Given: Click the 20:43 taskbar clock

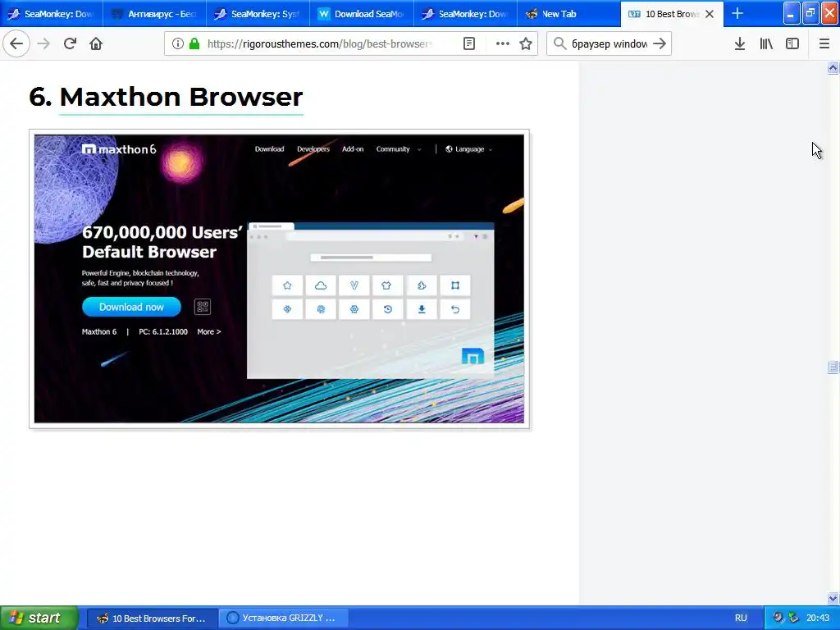Looking at the screenshot, I should pyautogui.click(x=818, y=618).
